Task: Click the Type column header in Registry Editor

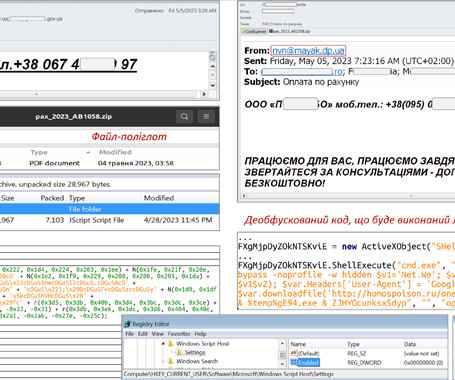Action: pyautogui.click(x=353, y=344)
